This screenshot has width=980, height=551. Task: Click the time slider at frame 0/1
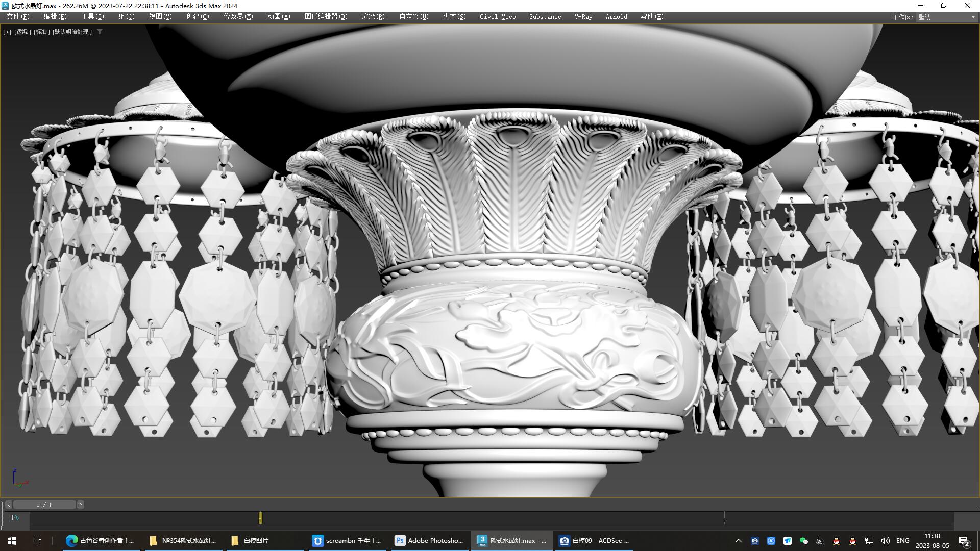[44, 504]
